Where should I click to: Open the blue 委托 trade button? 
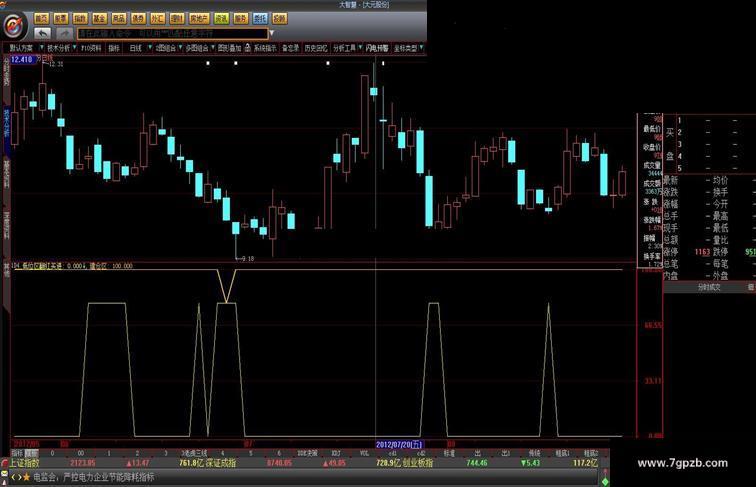pyautogui.click(x=260, y=19)
